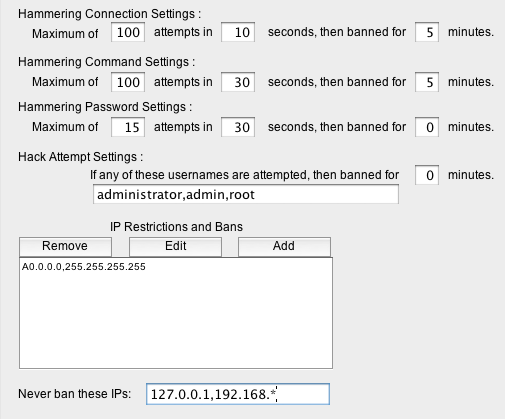505x419 pixels.
Task: Click Hammering Connection maximum attempts field
Action: (x=128, y=32)
